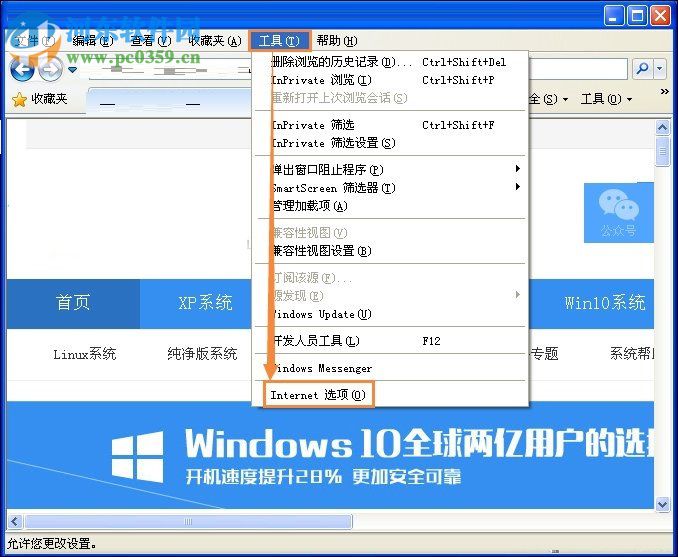The height and width of the screenshot is (557, 678).
Task: Open InPrivate 筛选设置(S) entry
Action: pyautogui.click(x=390, y=143)
